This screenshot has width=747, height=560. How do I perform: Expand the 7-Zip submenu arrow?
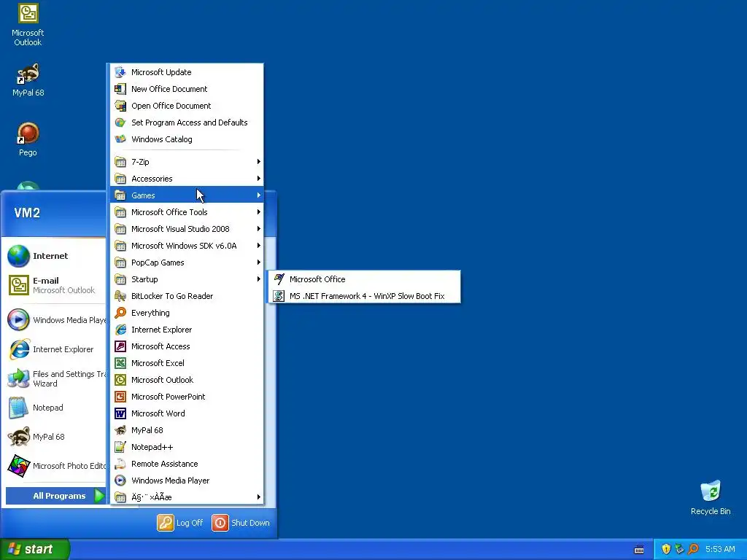point(259,161)
